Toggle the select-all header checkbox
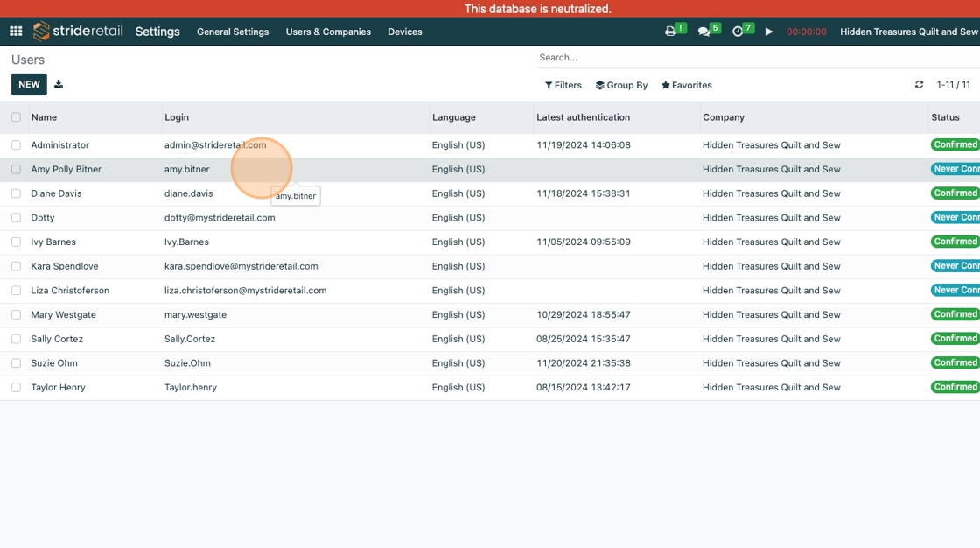980x548 pixels. (17, 117)
